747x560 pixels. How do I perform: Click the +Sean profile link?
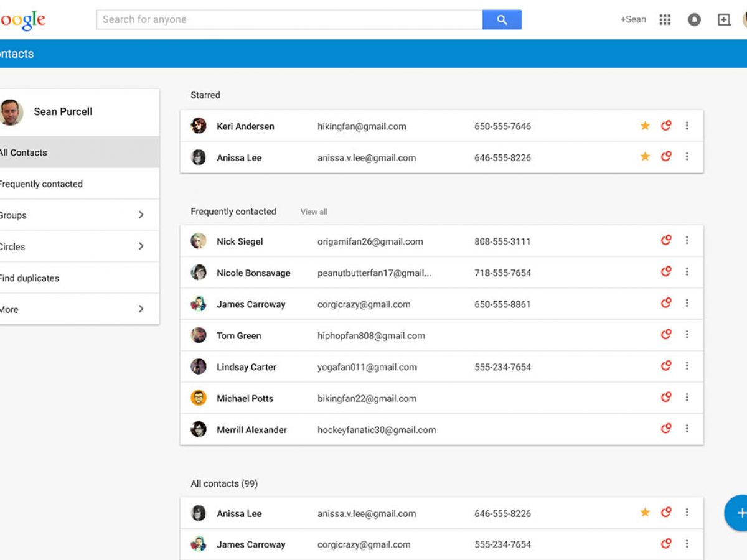tap(632, 20)
